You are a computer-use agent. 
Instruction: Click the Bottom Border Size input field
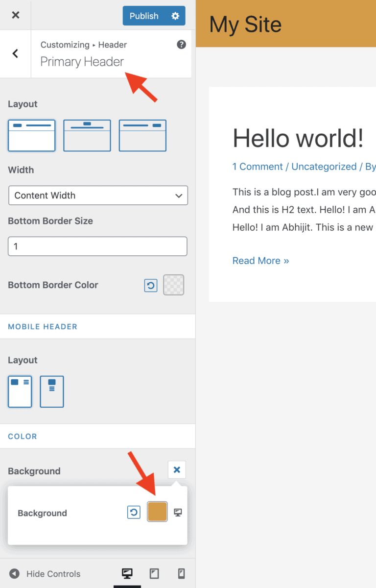98,246
